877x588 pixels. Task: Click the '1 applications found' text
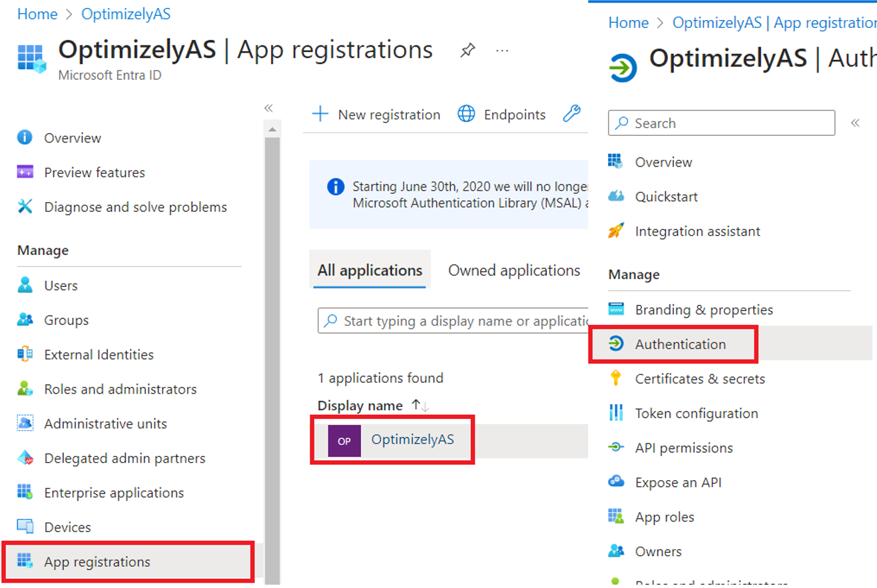380,378
